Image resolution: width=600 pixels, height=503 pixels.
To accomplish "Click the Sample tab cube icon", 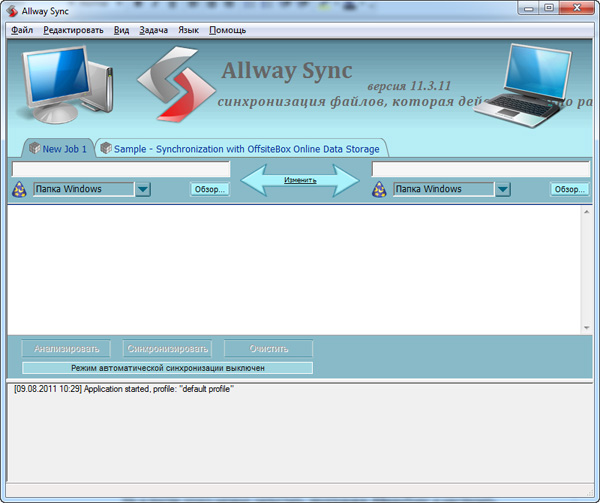I will 105,149.
